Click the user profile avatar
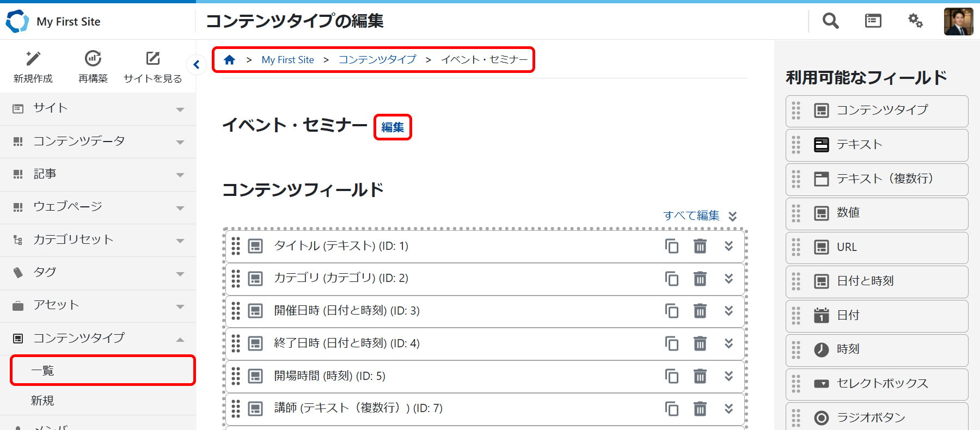 click(x=958, y=22)
